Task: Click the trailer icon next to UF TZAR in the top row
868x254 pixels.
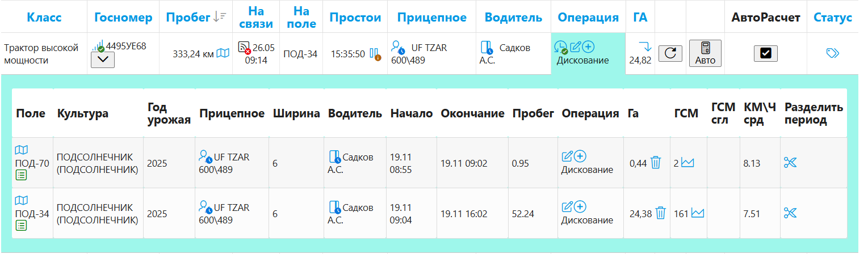Action: [399, 48]
